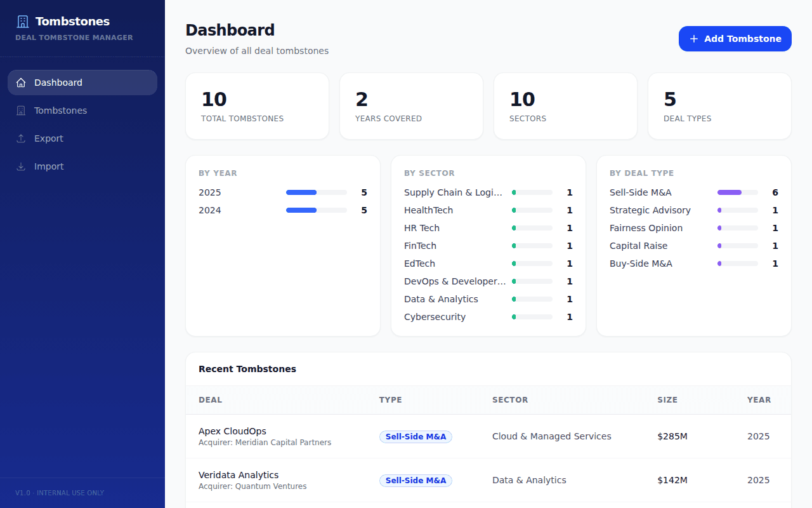Open the Veridata Analytics deal
812x508 pixels.
pyautogui.click(x=239, y=475)
